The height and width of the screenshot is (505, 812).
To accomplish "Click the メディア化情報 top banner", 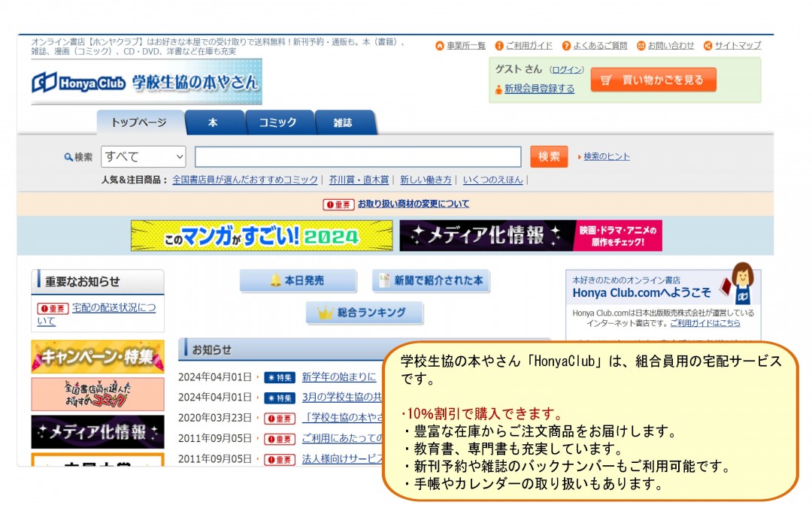I will pos(531,236).
